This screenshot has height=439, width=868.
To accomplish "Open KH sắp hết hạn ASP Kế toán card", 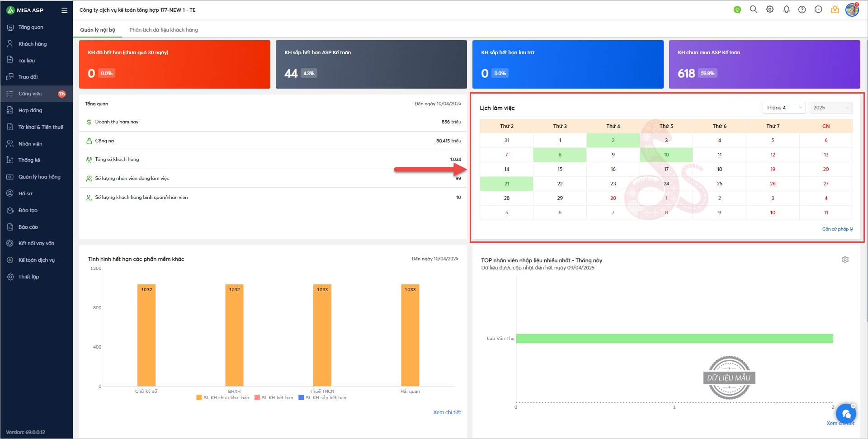I will click(x=371, y=64).
